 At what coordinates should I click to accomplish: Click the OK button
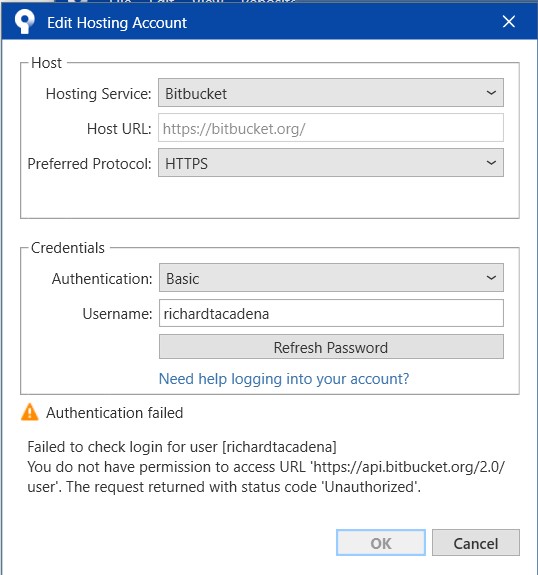point(381,542)
